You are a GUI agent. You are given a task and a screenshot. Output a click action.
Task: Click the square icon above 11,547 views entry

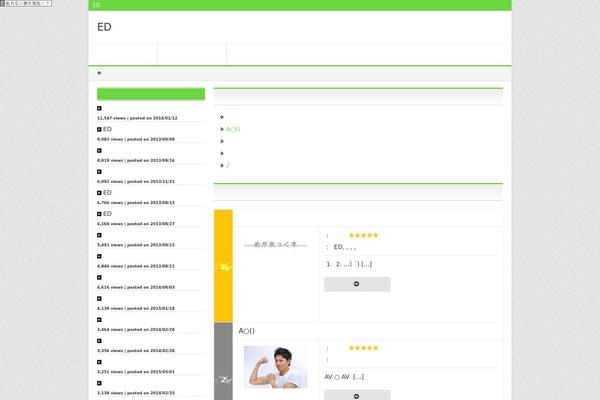point(99,108)
